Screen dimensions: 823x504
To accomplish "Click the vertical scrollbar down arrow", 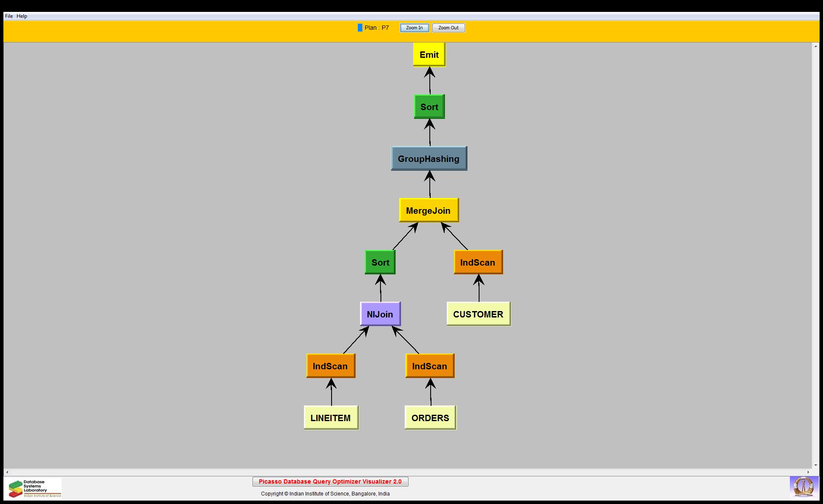I will 816,465.
